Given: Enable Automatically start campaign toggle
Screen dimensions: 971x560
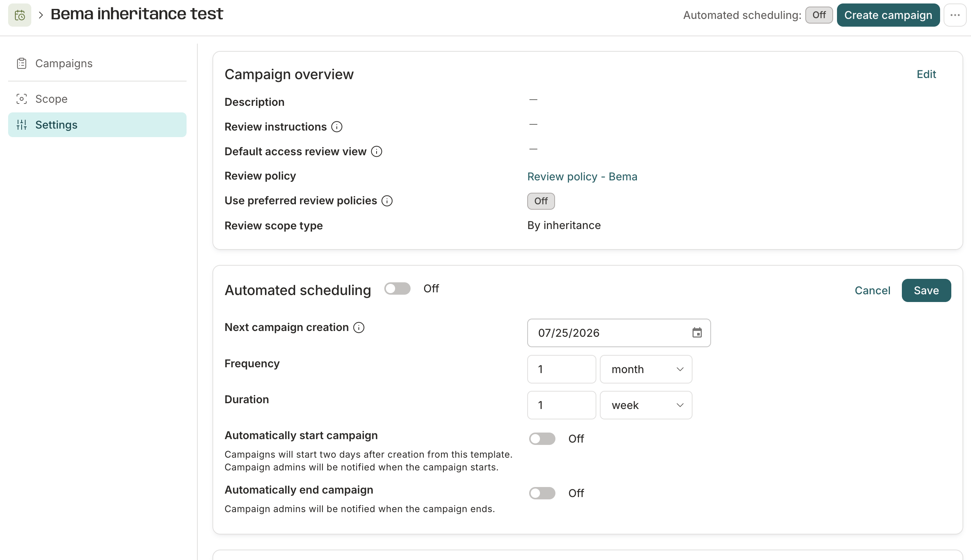Looking at the screenshot, I should point(542,439).
